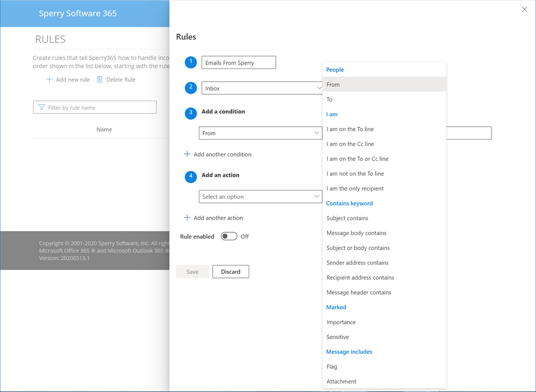
Task: Select Importance option
Action: pos(384,322)
